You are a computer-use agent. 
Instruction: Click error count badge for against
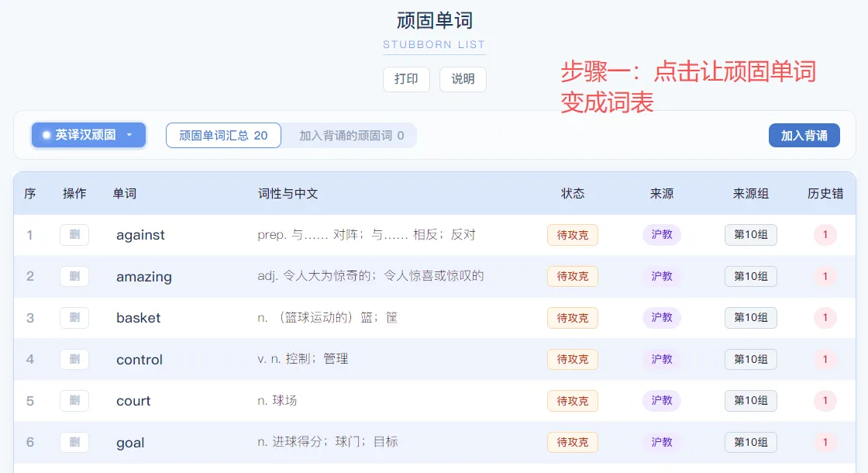pos(825,235)
